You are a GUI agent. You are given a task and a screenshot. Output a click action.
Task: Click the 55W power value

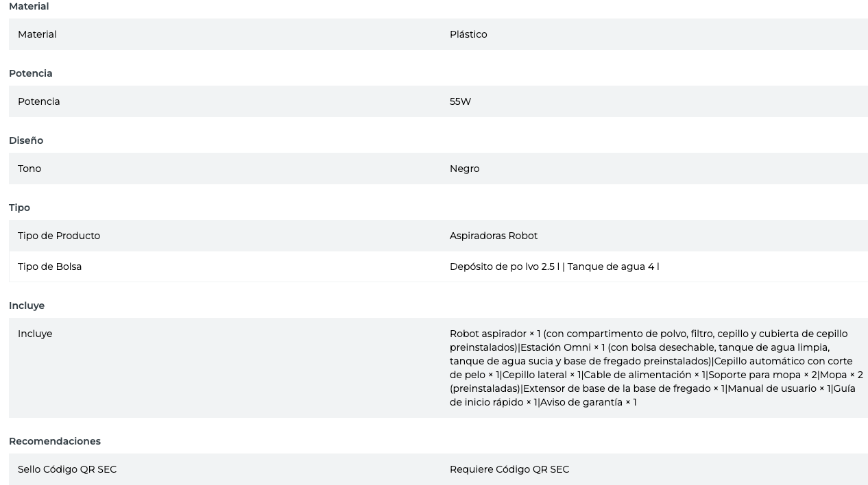click(460, 101)
